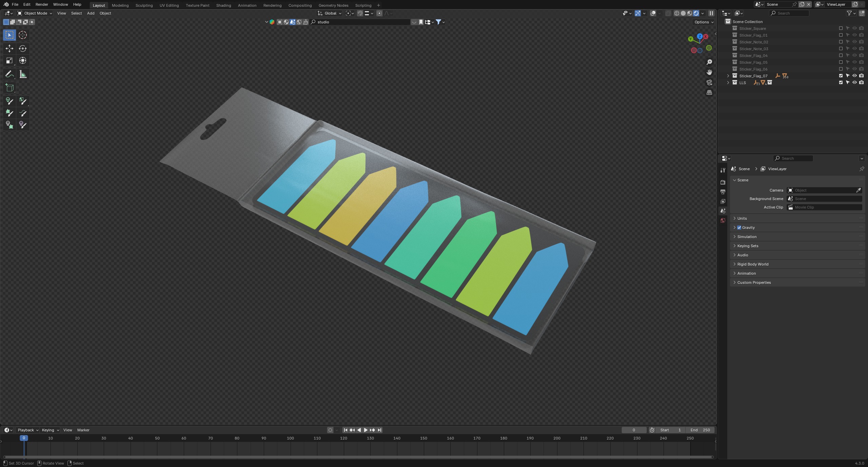
Task: Uncheck the LLS collection checkbox
Action: (841, 83)
